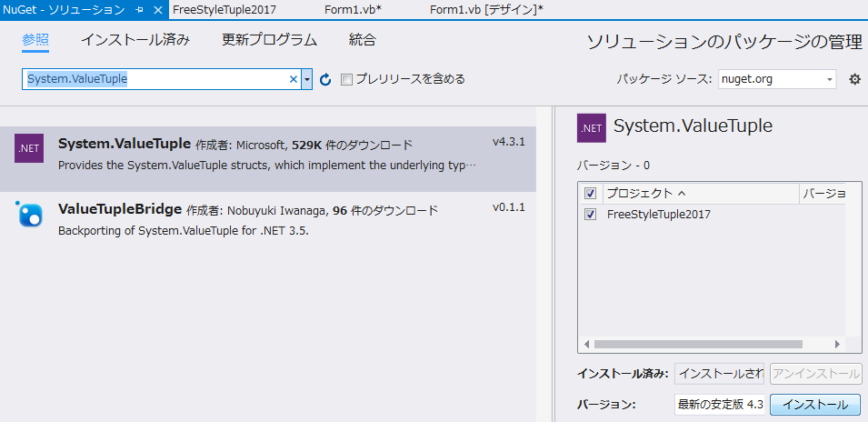Open the version dropdown showing 最新の安定版

point(719,405)
